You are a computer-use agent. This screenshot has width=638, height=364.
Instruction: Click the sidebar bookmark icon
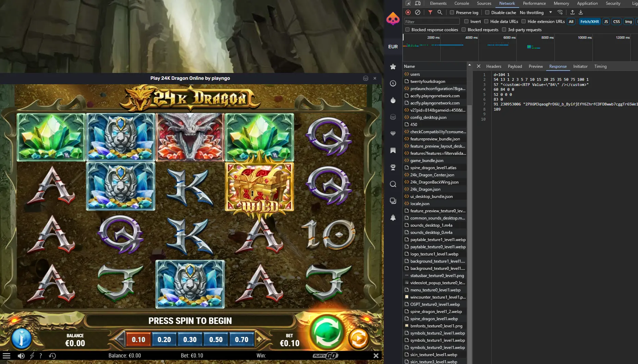pyautogui.click(x=393, y=150)
